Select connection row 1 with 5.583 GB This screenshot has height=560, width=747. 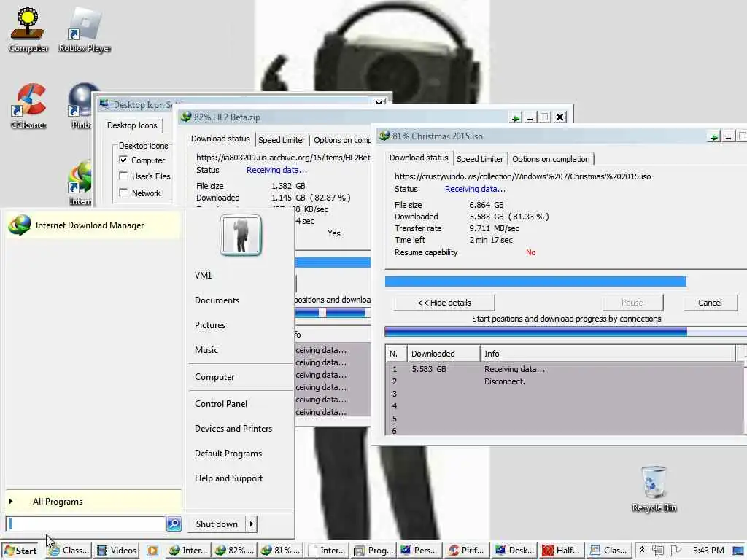(564, 369)
